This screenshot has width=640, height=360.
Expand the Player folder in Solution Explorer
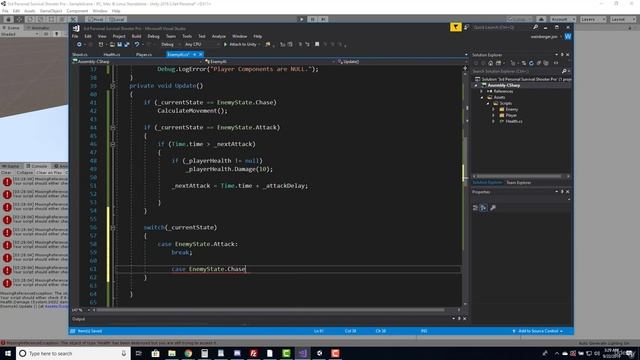493,116
